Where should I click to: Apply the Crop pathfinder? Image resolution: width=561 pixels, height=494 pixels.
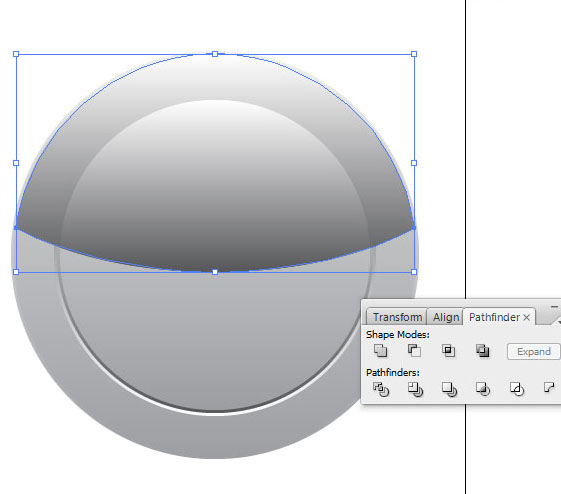[x=483, y=389]
